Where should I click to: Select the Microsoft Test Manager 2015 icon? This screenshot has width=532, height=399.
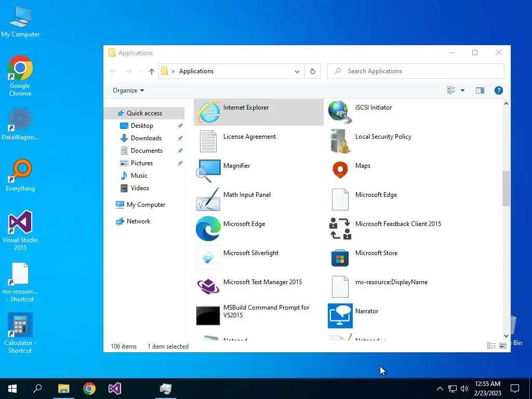coord(208,287)
